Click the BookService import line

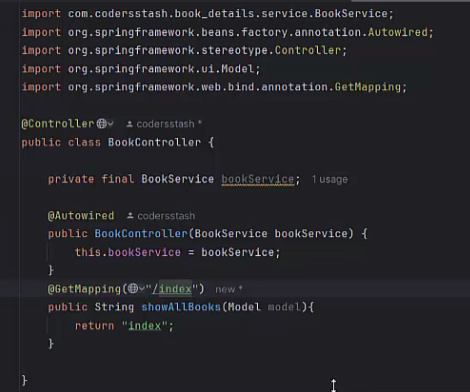[208, 14]
